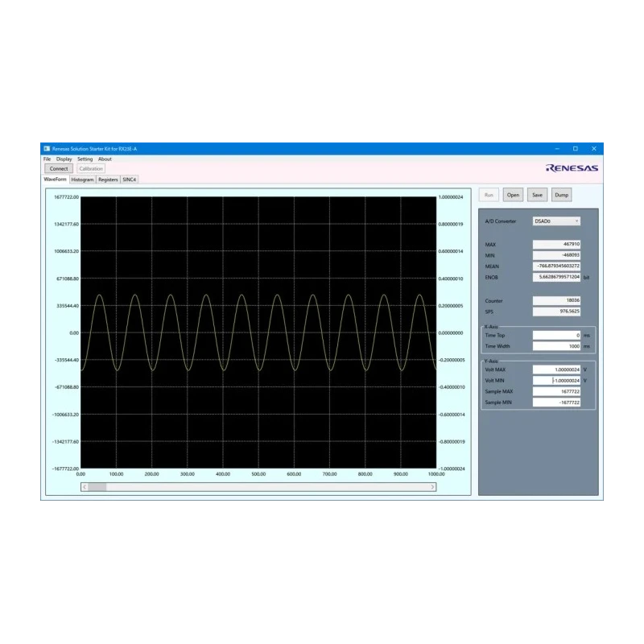Click the MIN value field
The width and height of the screenshot is (644, 644).
[x=556, y=255]
